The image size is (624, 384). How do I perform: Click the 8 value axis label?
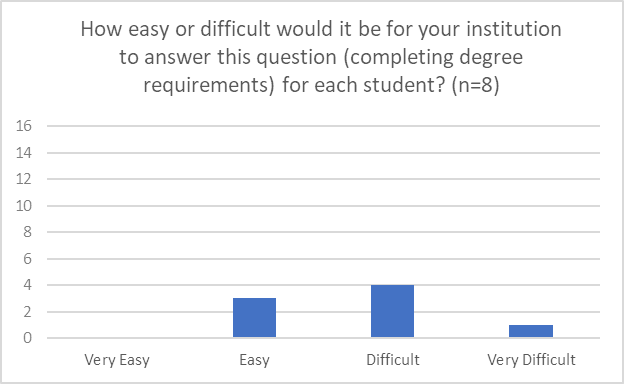(27, 232)
